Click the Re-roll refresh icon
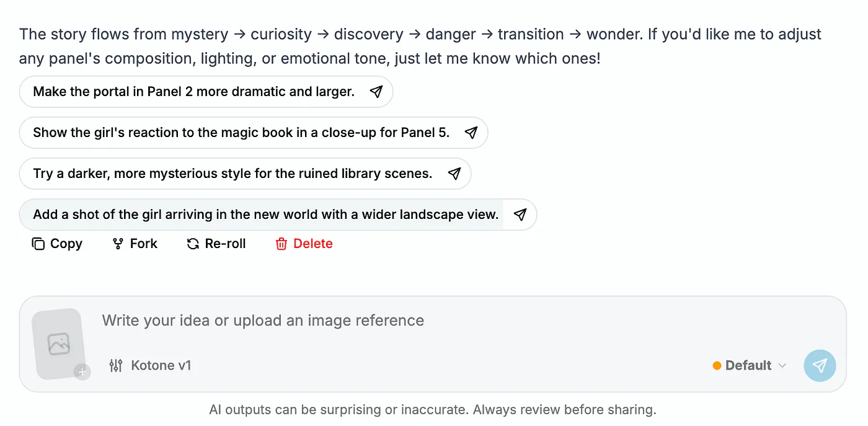This screenshot has width=868, height=426. click(193, 244)
